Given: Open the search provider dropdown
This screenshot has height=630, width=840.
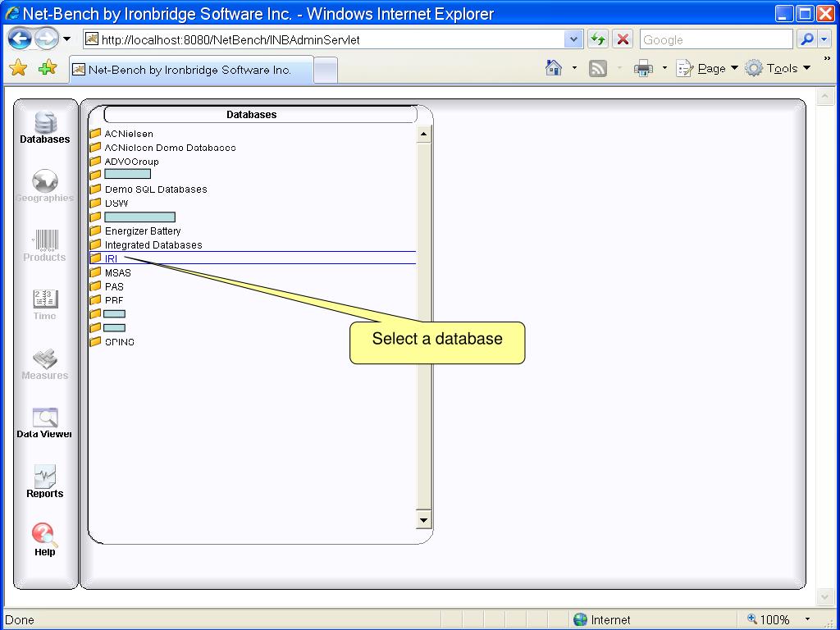Looking at the screenshot, I should [x=824, y=39].
